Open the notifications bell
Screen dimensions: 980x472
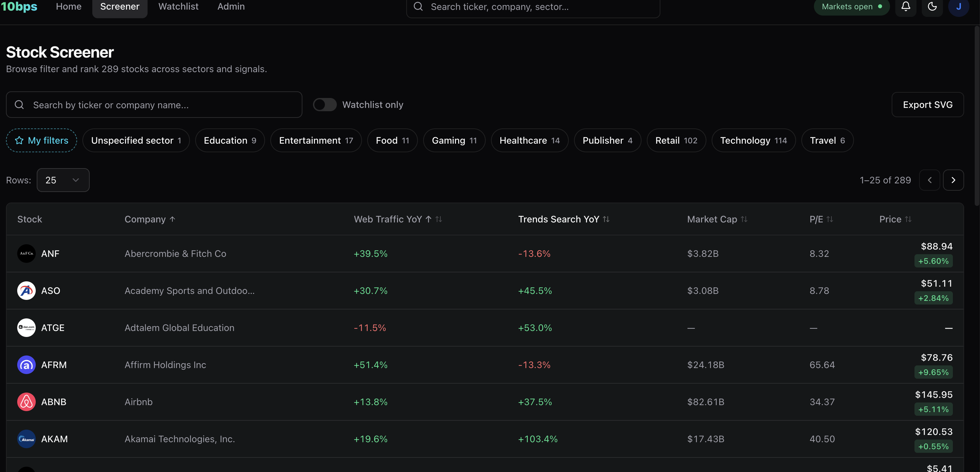(x=906, y=7)
